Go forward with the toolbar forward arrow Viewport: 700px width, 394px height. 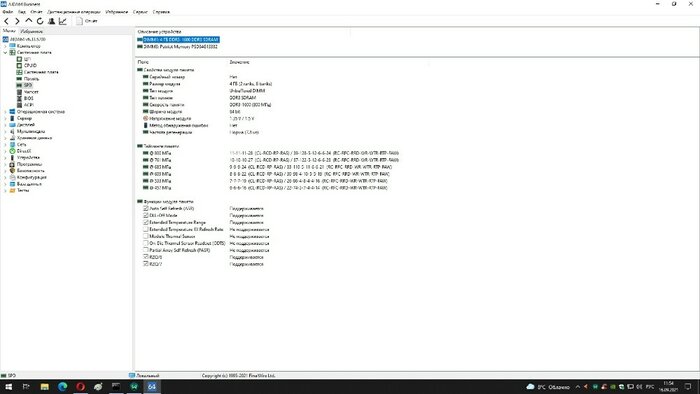17,21
